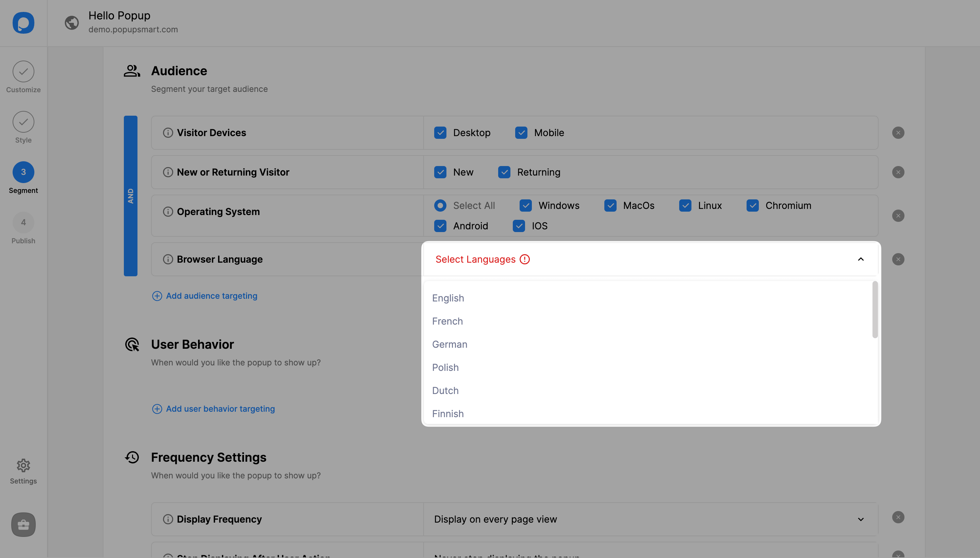Click the briefcase icon at bottom left
Viewport: 980px width, 558px height.
coord(23,524)
